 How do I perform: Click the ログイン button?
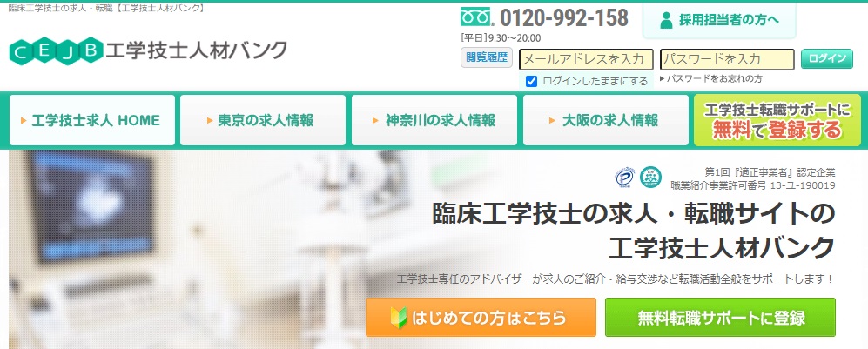[x=827, y=58]
